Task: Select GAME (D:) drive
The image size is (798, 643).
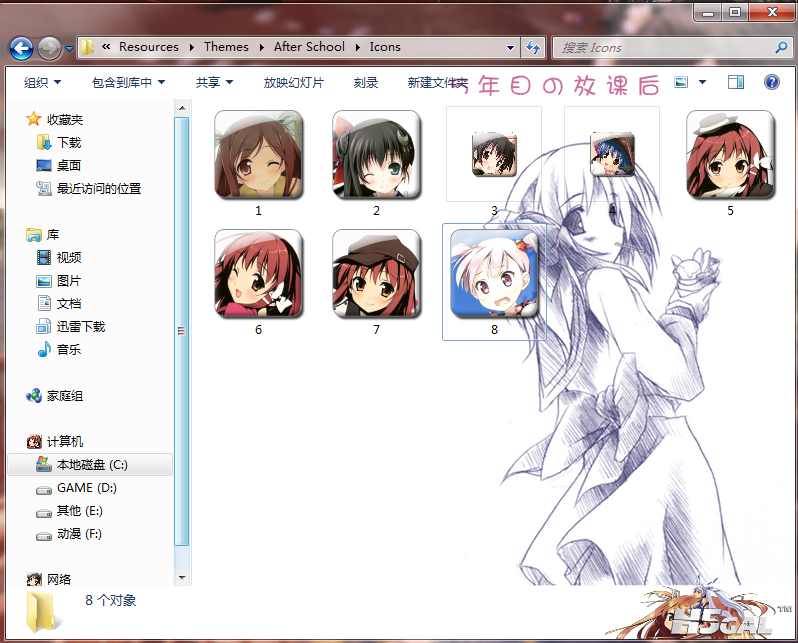Action: [76, 488]
